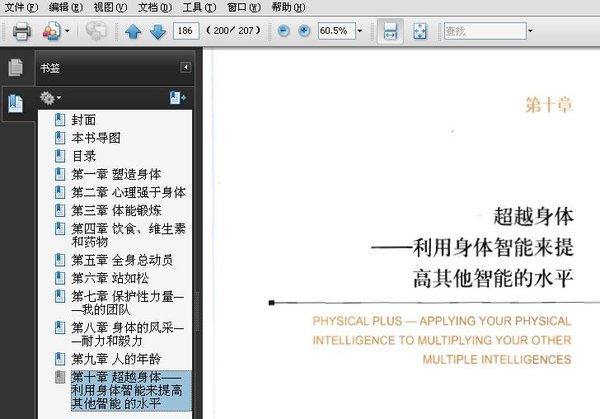Open the 帮助 menu

point(289,7)
